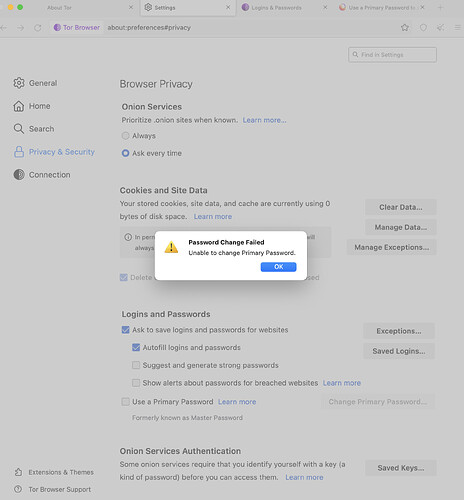This screenshot has width=464, height=500.
Task: Click the Manage Exceptions button
Action: (392, 247)
